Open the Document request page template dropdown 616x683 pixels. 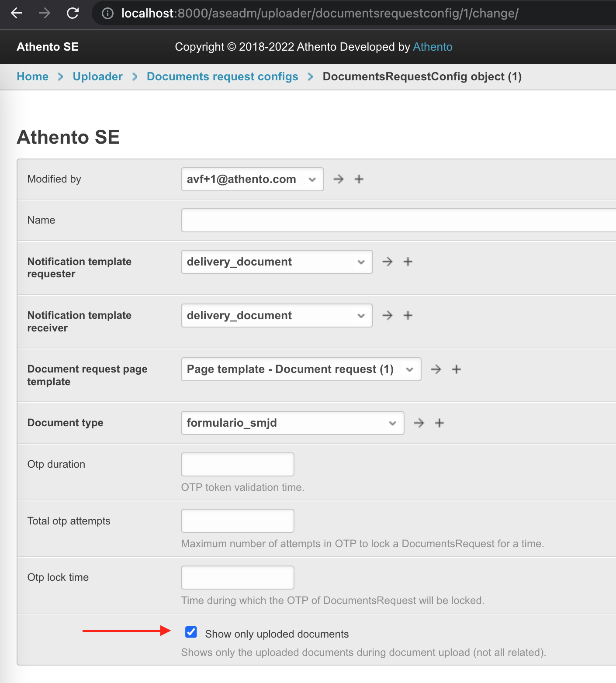click(301, 369)
